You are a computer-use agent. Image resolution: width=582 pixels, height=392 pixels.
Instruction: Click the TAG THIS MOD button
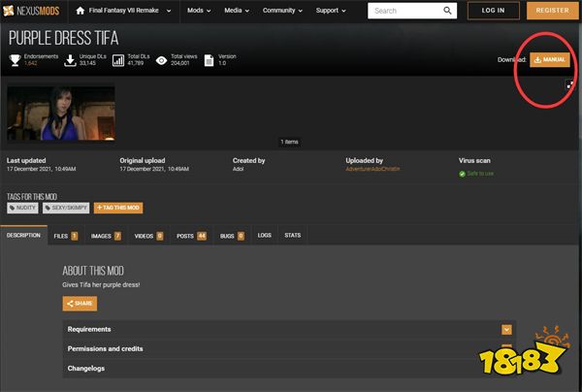coord(118,208)
